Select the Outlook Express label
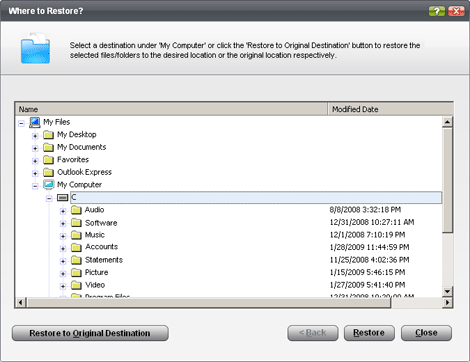Viewport: 470px width, 362px height. (x=84, y=172)
